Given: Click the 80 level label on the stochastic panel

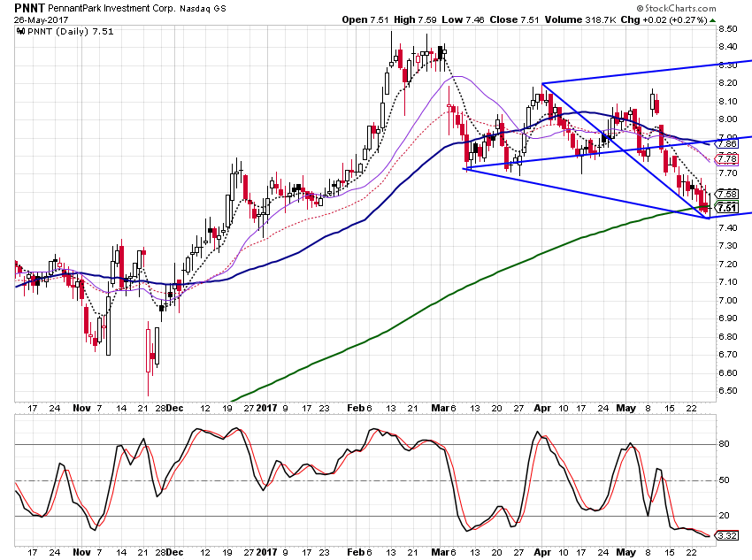Looking at the screenshot, I should click(x=725, y=444).
